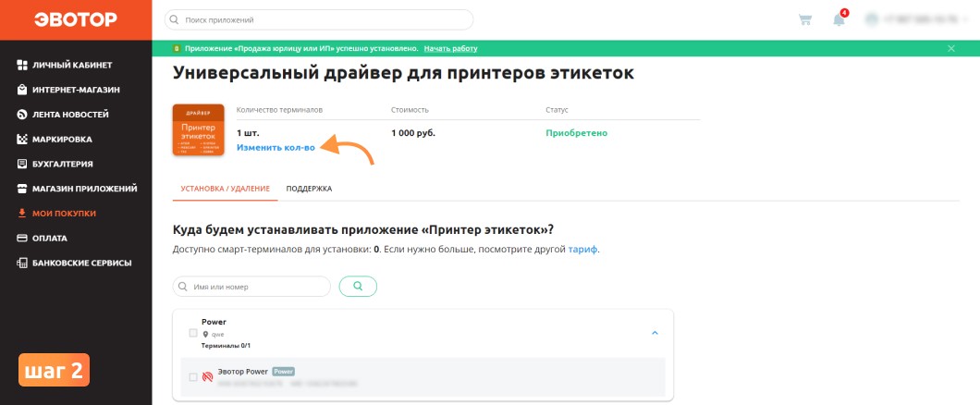Screen dimensions: 980x405
Task: Click the Изменить кол-во link
Action: pos(276,148)
